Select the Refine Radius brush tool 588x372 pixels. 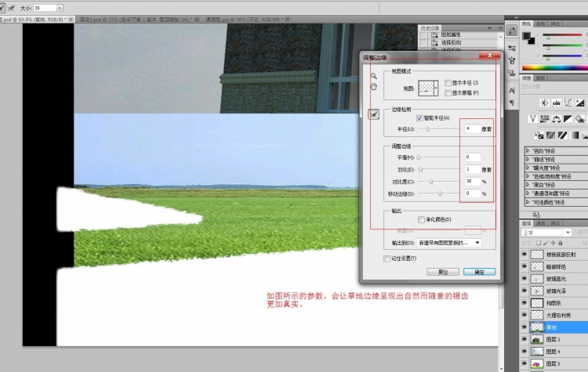(x=373, y=114)
